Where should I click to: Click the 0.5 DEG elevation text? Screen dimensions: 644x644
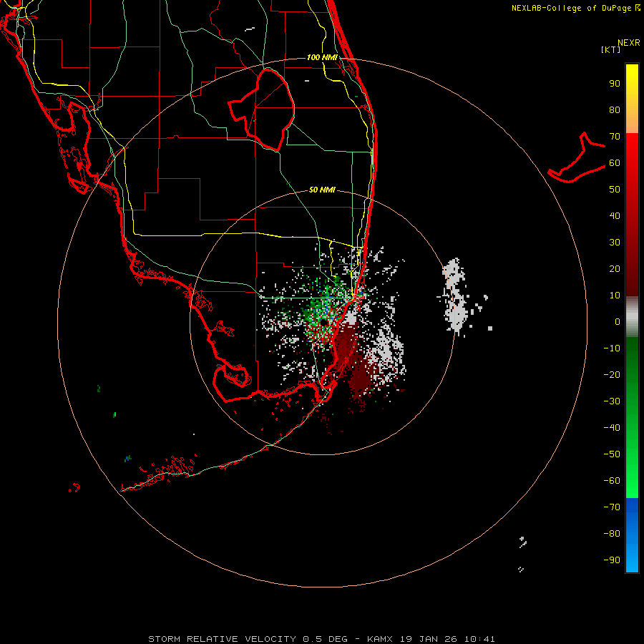(x=326, y=639)
